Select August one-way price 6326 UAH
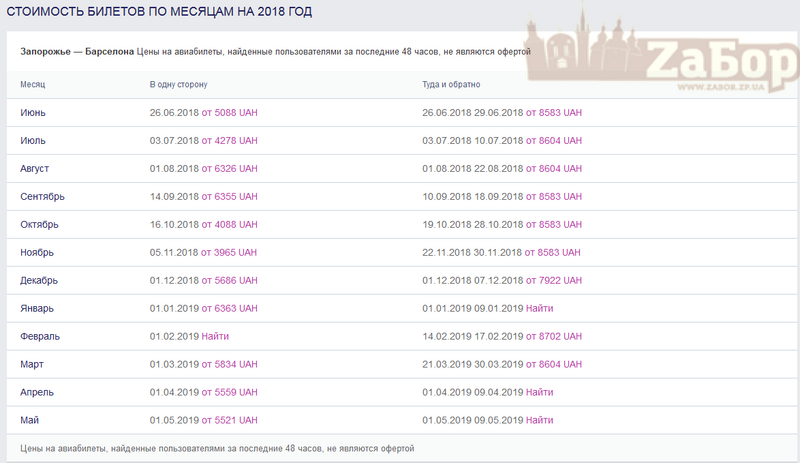The height and width of the screenshot is (463, 800). click(230, 169)
